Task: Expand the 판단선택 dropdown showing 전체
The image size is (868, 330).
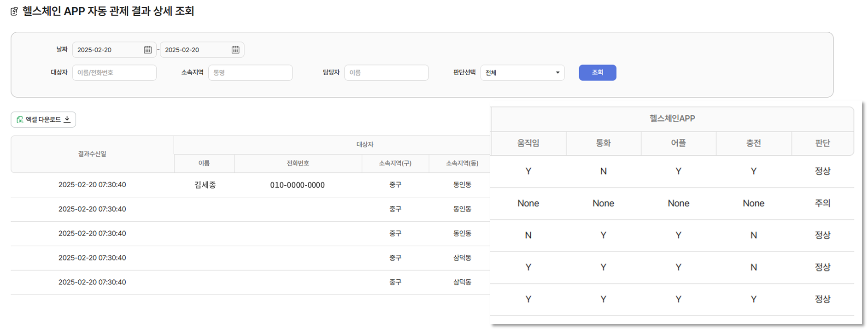Action: pos(522,73)
